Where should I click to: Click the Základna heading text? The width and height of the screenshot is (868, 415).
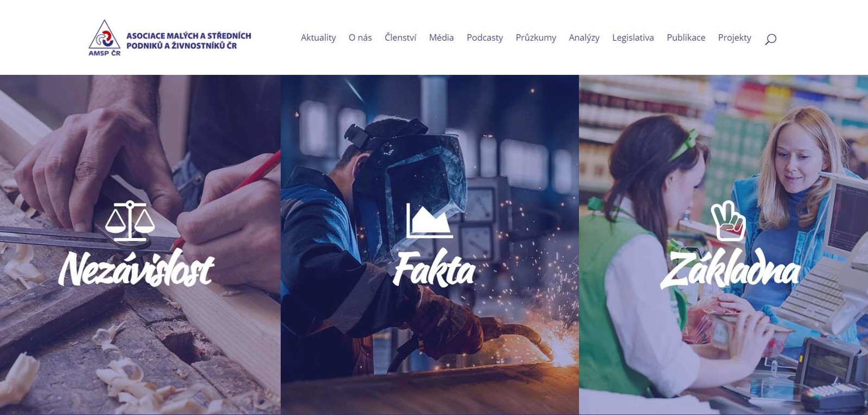(730, 269)
